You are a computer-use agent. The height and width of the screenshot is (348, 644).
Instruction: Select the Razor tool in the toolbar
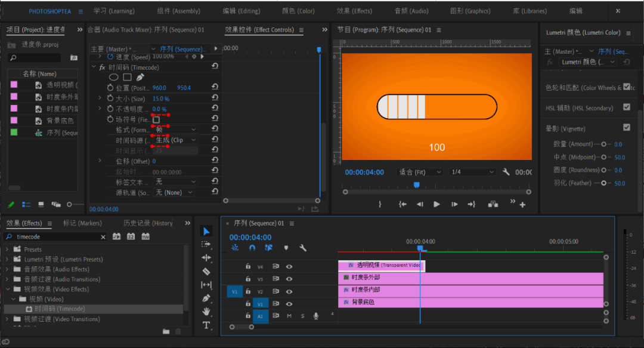point(206,271)
